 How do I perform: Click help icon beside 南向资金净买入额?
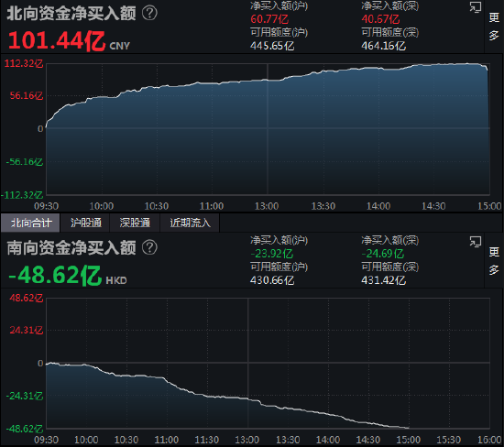click(149, 247)
